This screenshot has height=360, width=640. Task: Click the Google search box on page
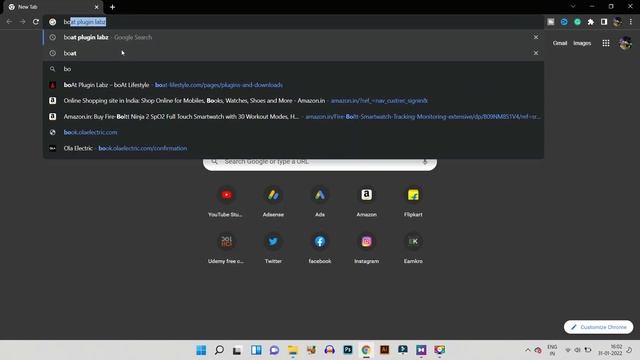(320, 163)
